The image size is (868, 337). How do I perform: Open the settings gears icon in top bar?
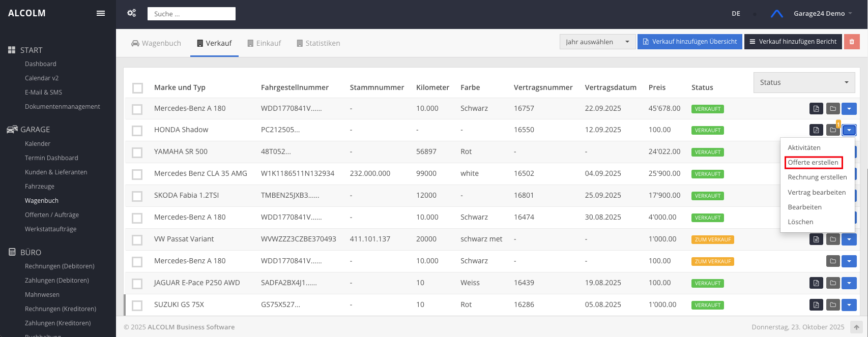coord(132,13)
